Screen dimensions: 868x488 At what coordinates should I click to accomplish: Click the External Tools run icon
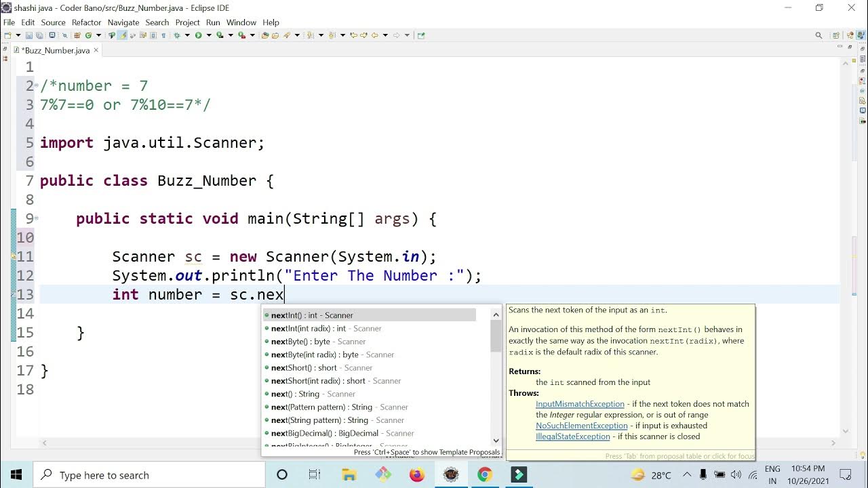(241, 35)
